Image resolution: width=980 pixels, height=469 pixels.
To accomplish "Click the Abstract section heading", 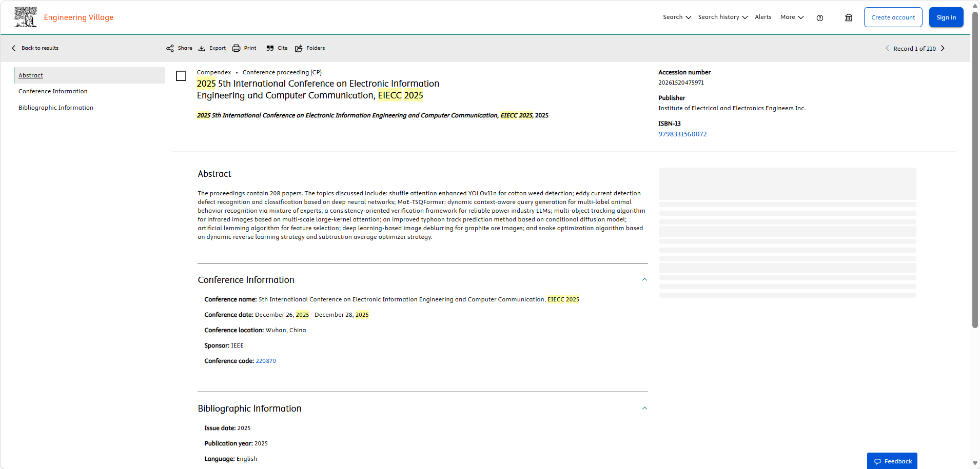I will pyautogui.click(x=214, y=174).
